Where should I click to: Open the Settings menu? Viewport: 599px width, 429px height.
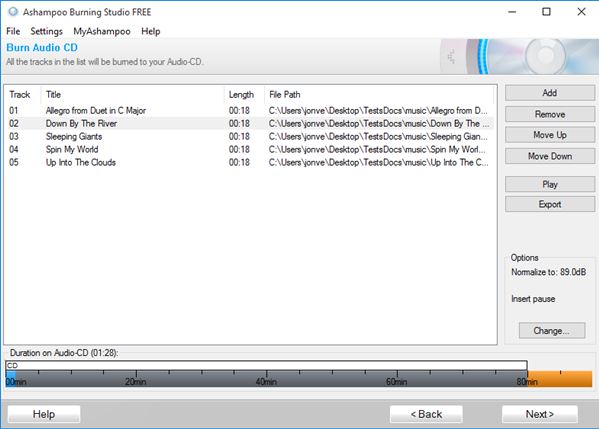pos(46,31)
